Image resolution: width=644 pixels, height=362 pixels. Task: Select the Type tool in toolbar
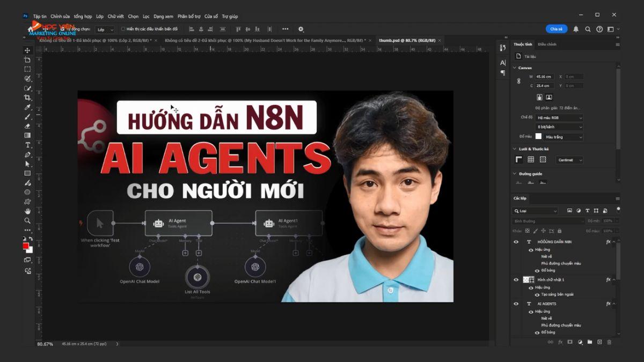[x=27, y=145]
